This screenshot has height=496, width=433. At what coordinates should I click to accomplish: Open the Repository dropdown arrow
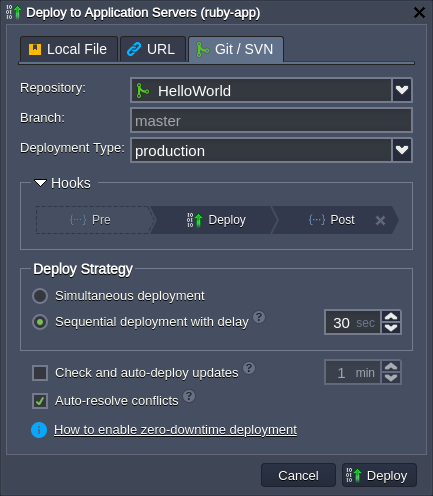pos(402,90)
